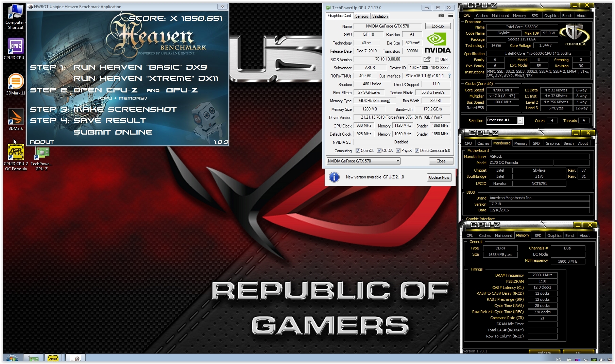Click the HWBOT Heaven title bar icon

(30, 7)
